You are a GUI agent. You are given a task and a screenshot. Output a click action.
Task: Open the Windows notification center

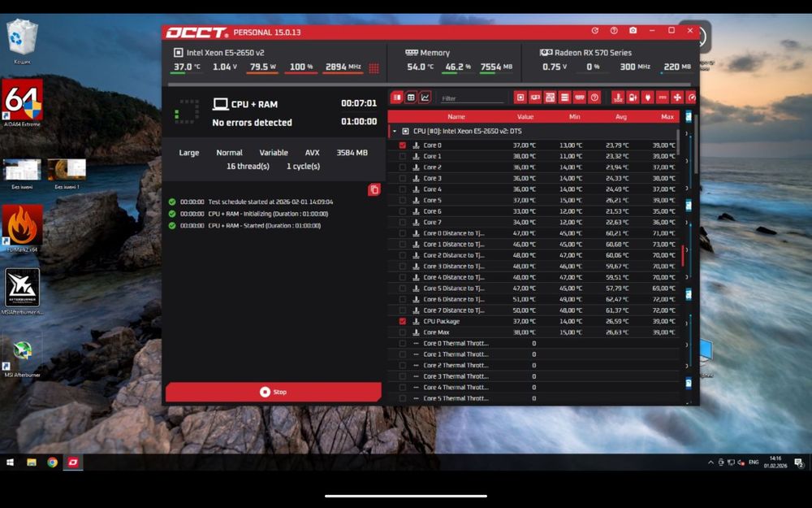[799, 462]
